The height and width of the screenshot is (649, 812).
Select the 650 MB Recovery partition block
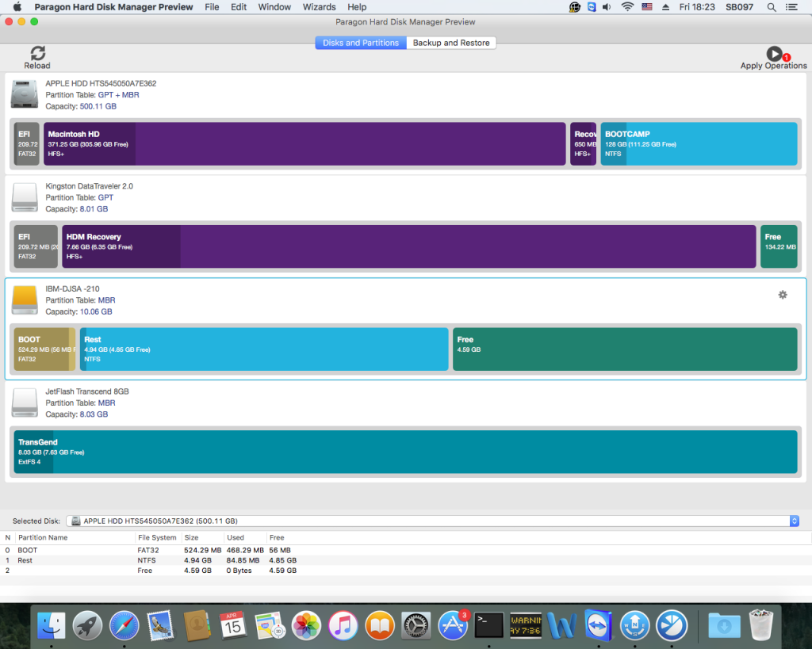click(583, 144)
